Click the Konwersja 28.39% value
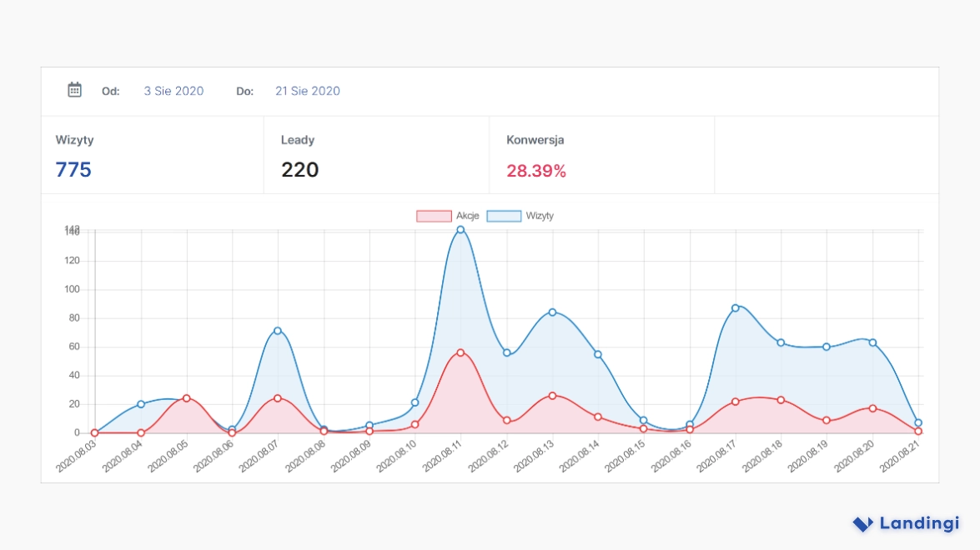The height and width of the screenshot is (550, 980). [536, 171]
